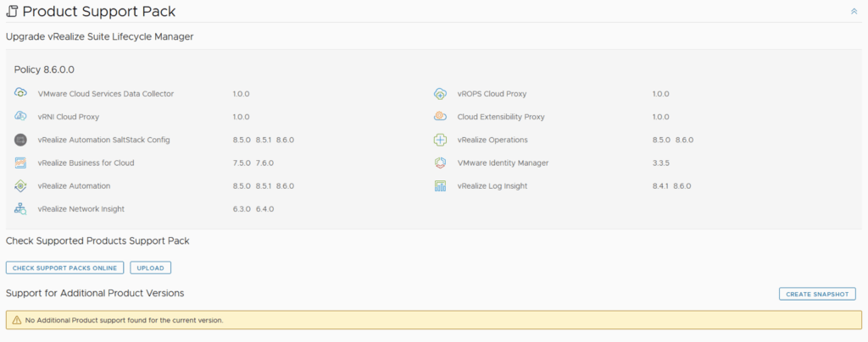Click the Cloud Extensibility Proxy icon
The image size is (868, 342).
tap(440, 117)
